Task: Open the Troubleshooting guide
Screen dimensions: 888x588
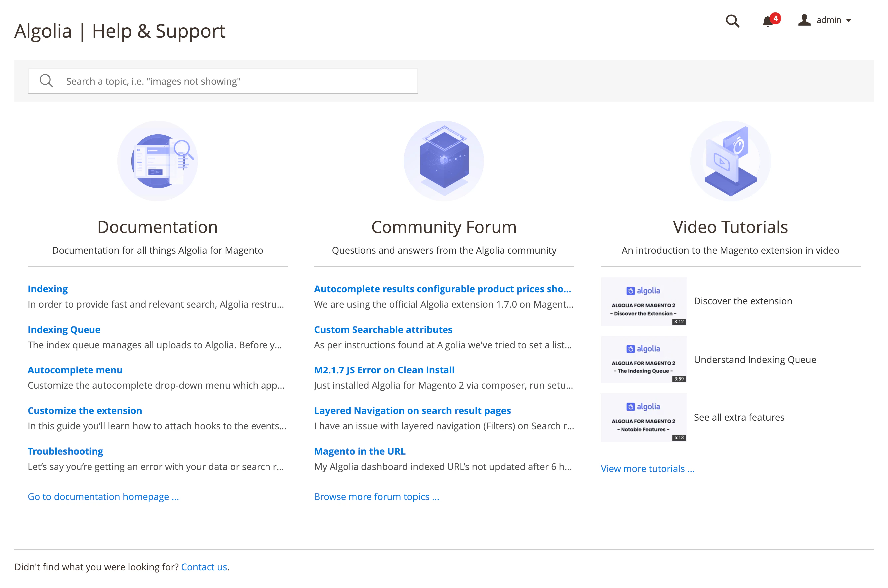Action: pyautogui.click(x=65, y=451)
